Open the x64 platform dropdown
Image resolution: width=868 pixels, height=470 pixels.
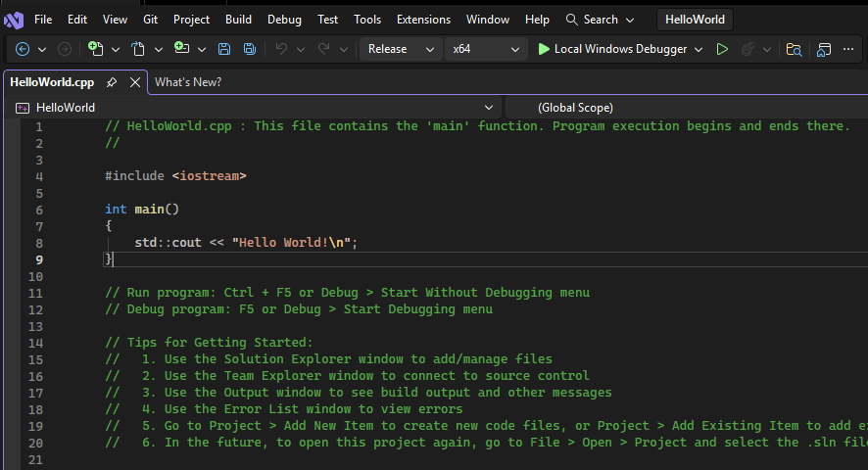tap(486, 49)
